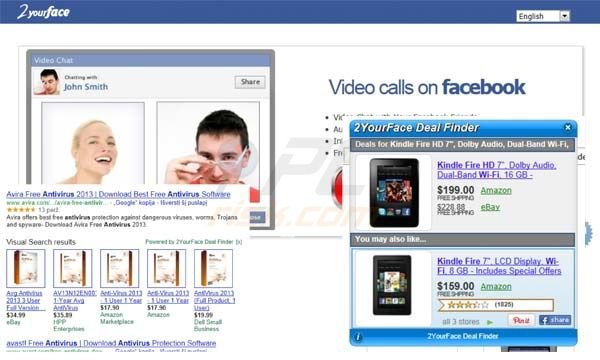Image resolution: width=600 pixels, height=360 pixels.
Task: Click the $17.90 Amazon Anti-Virus thumbnail
Action: point(166,269)
